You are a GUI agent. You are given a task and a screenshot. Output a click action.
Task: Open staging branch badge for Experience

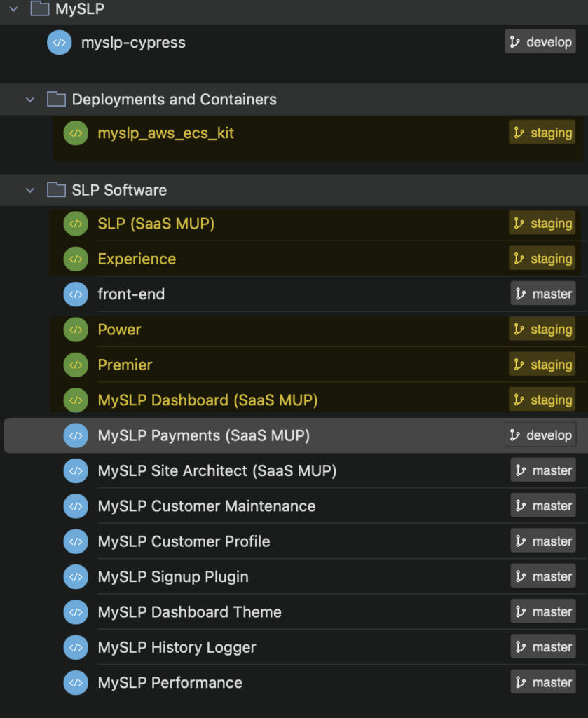[542, 258]
